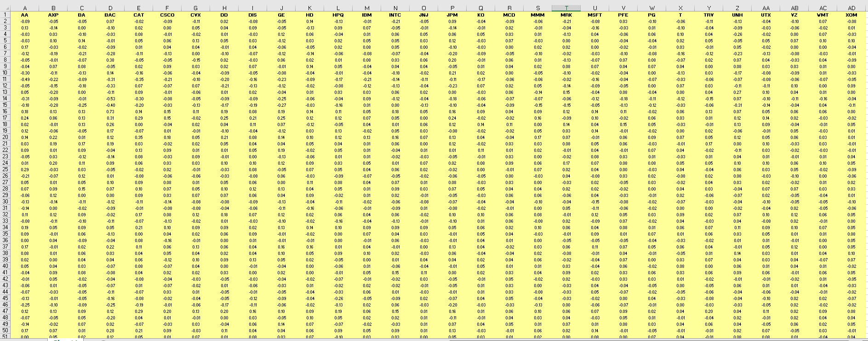Screen dimensions: 868x341
Task: Select row 11 header number
Action: tap(5, 79)
